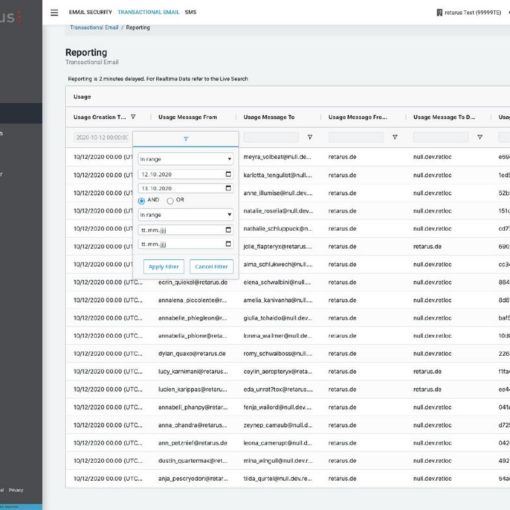Click the 13.10.2020 date input field
This screenshot has width=510, height=510.
coord(185,188)
